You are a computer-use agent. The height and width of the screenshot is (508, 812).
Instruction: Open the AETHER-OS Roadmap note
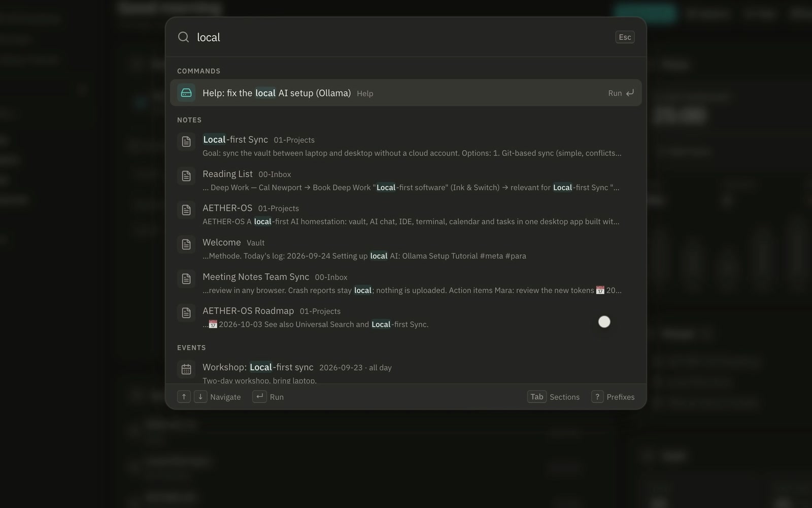point(406,317)
